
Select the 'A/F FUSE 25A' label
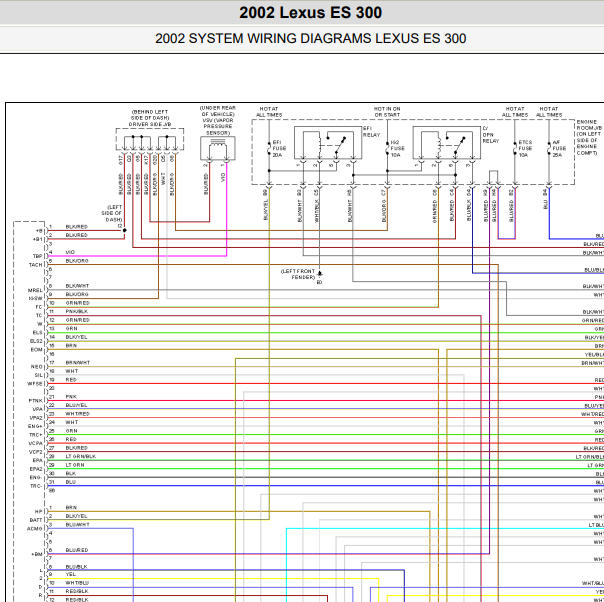pos(559,148)
